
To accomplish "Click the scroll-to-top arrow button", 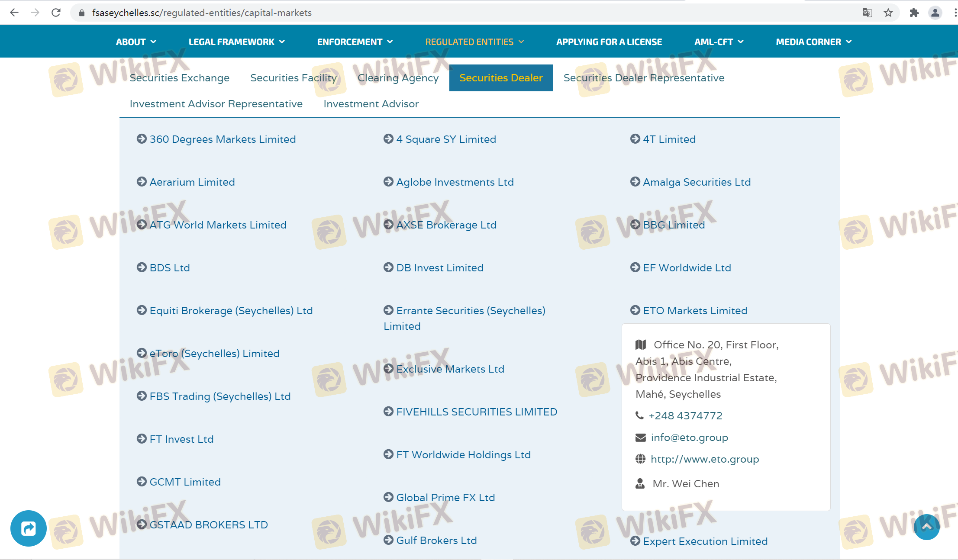I will pos(926,527).
